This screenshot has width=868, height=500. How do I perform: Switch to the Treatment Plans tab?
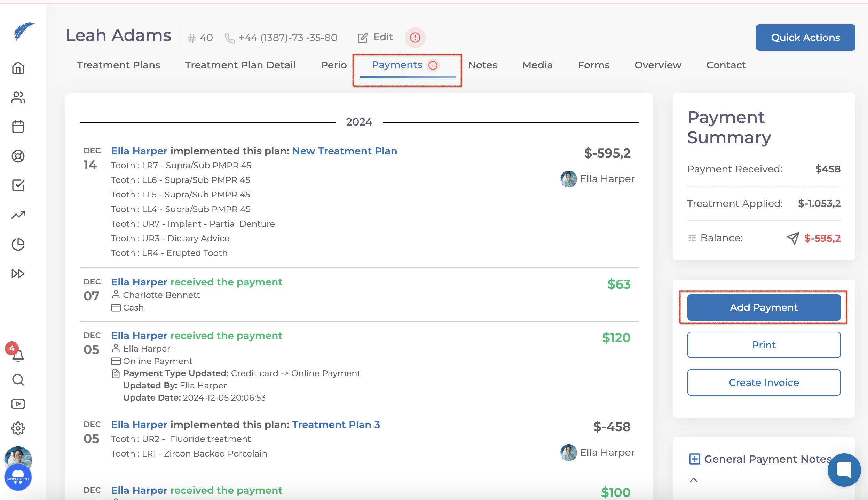point(118,65)
